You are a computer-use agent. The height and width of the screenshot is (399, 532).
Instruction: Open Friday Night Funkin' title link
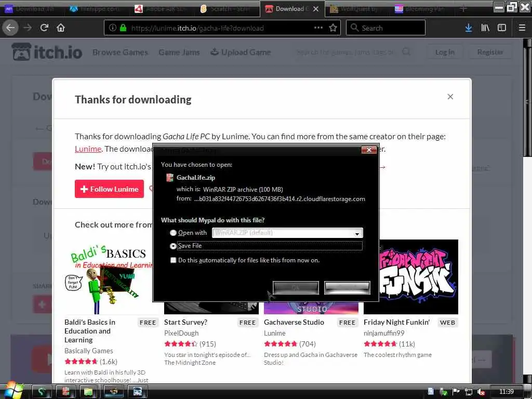point(396,322)
